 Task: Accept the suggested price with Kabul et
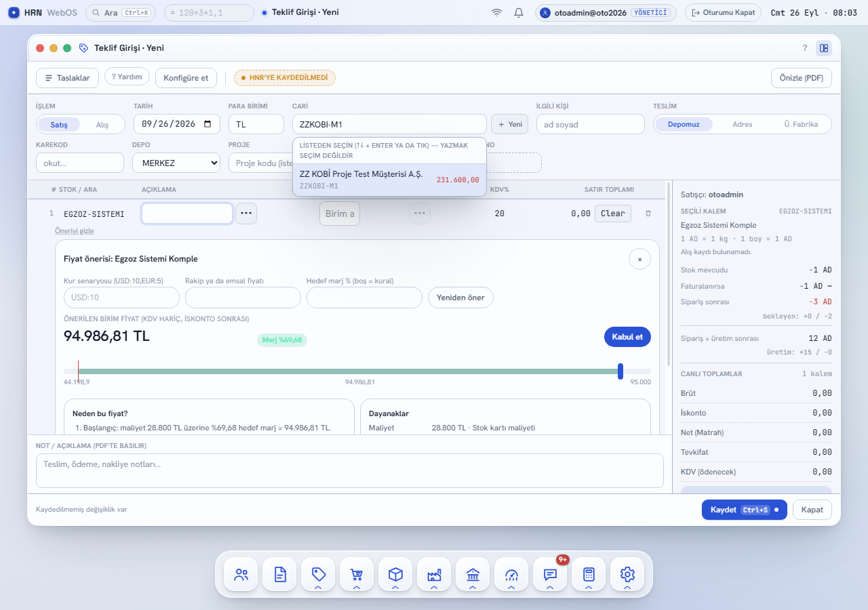click(627, 337)
